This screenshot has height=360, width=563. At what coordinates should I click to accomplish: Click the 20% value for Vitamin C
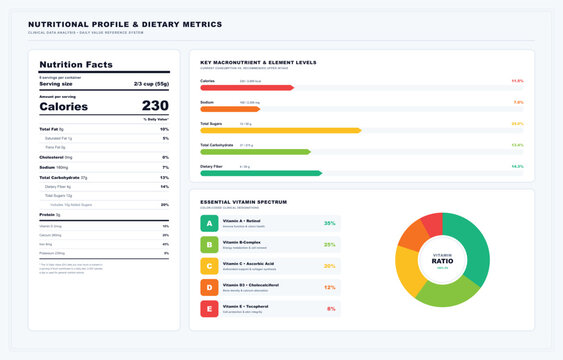[330, 266]
